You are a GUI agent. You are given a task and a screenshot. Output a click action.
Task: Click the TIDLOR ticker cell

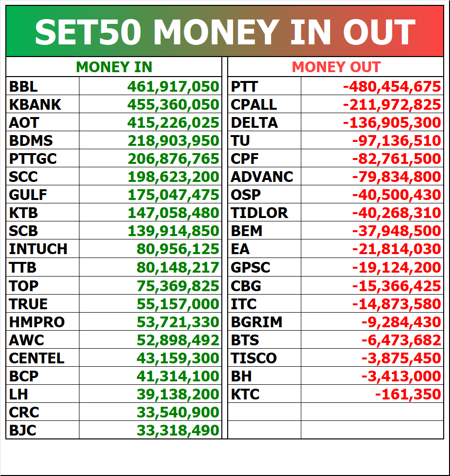(x=264, y=213)
